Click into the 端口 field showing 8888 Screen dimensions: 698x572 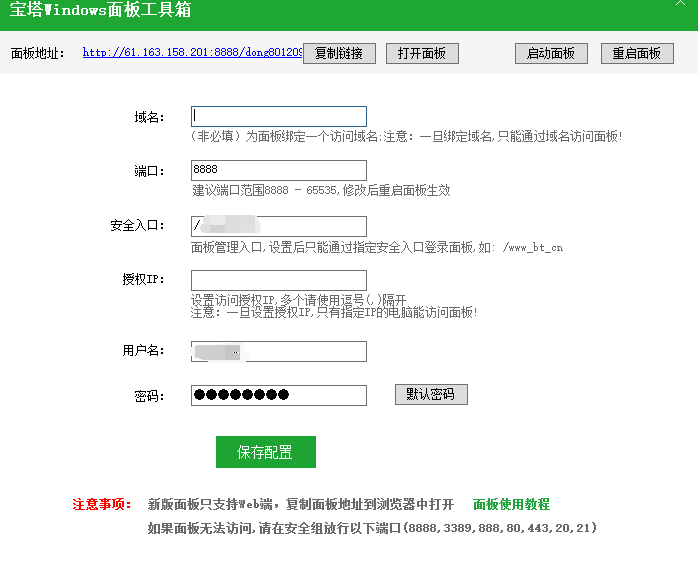(279, 170)
